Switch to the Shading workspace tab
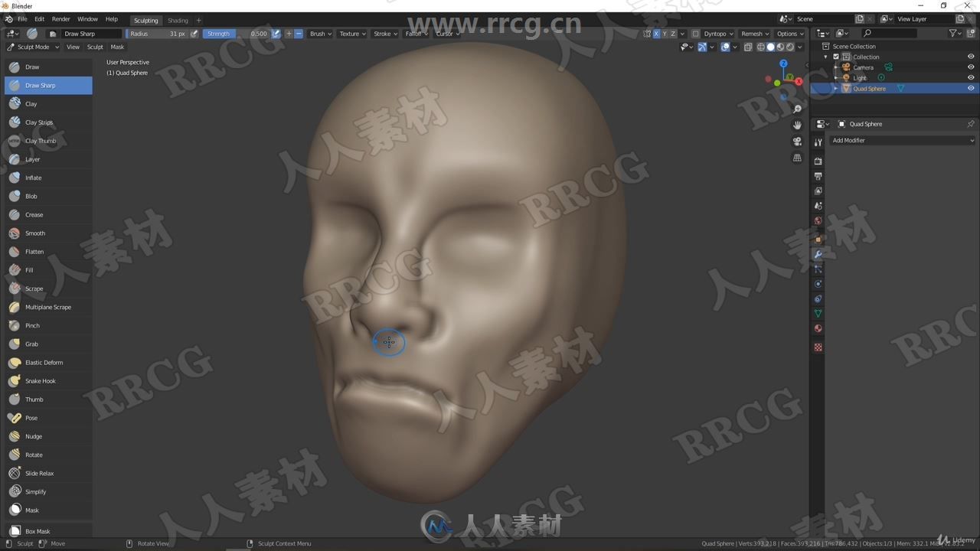The width and height of the screenshot is (980, 551). tap(178, 21)
